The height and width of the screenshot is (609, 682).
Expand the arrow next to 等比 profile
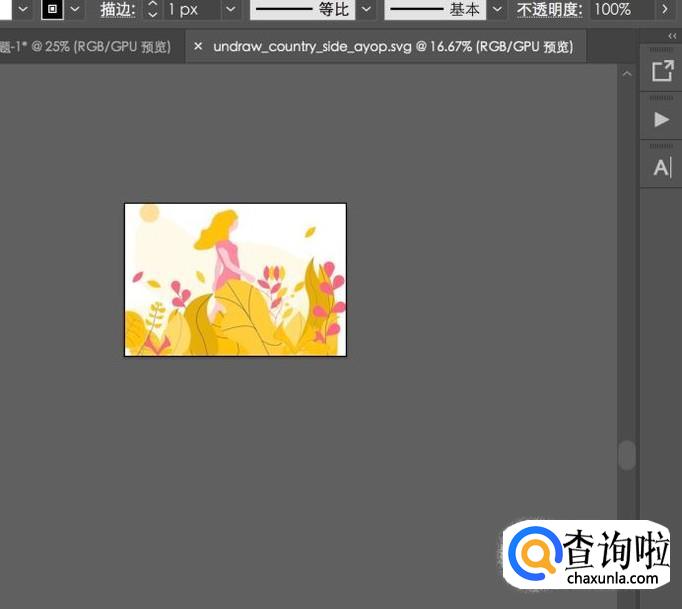click(367, 9)
